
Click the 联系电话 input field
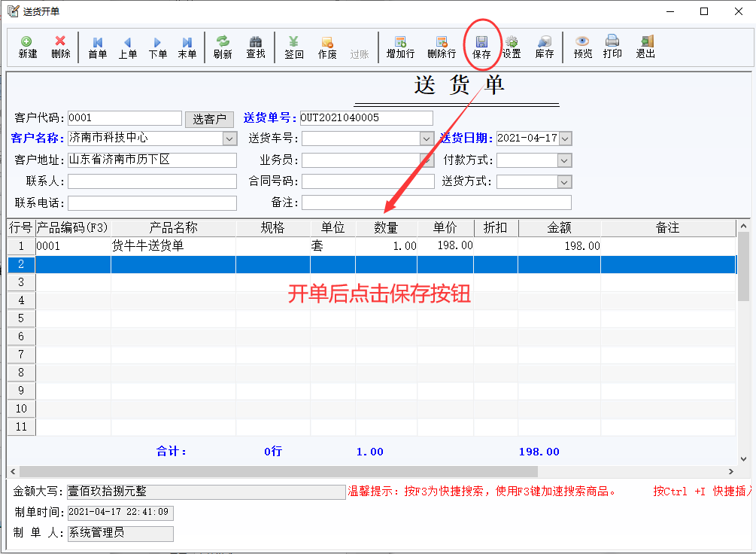[x=153, y=202]
